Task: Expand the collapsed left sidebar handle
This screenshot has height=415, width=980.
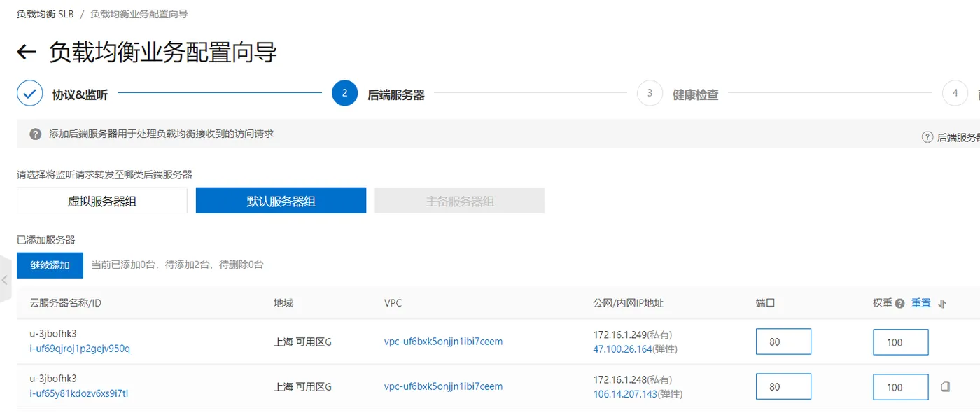Action: click(x=6, y=279)
